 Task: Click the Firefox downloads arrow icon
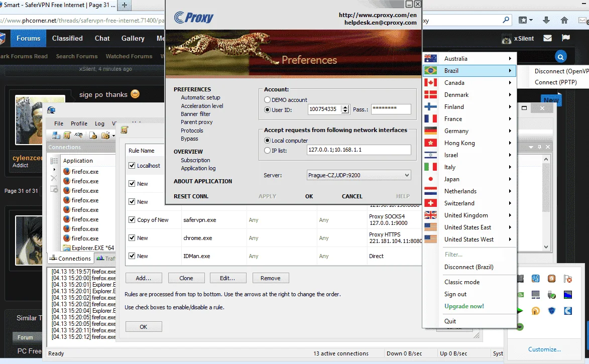546,20
